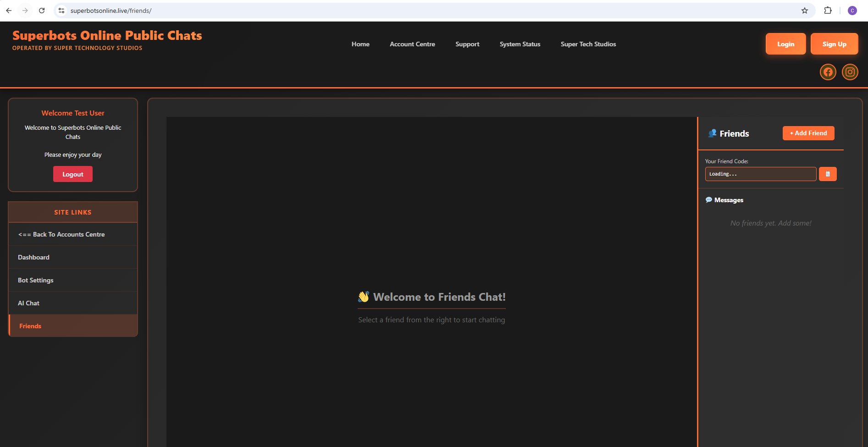Viewport: 868px width, 447px height.
Task: Reload the page with refresh icon
Action: 42,11
